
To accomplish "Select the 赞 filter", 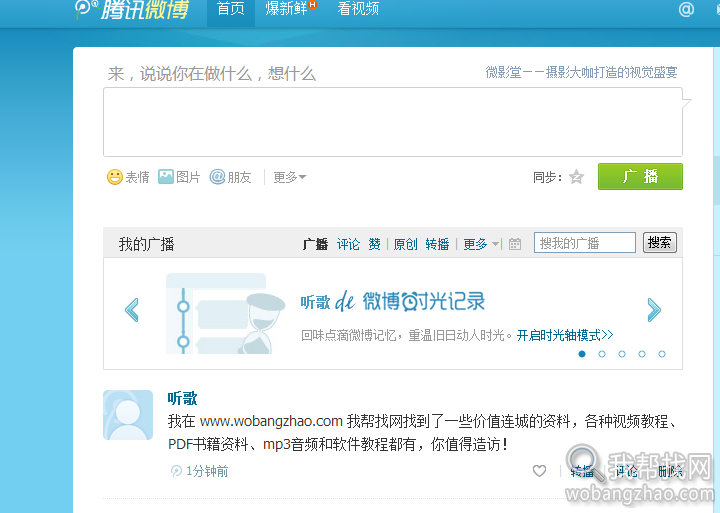I will click(x=374, y=244).
